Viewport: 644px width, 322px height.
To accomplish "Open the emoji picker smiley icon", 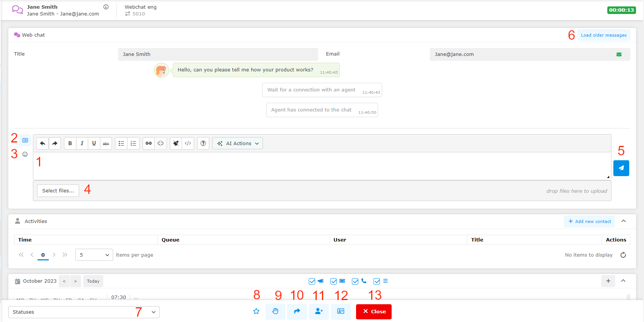I will tap(25, 154).
